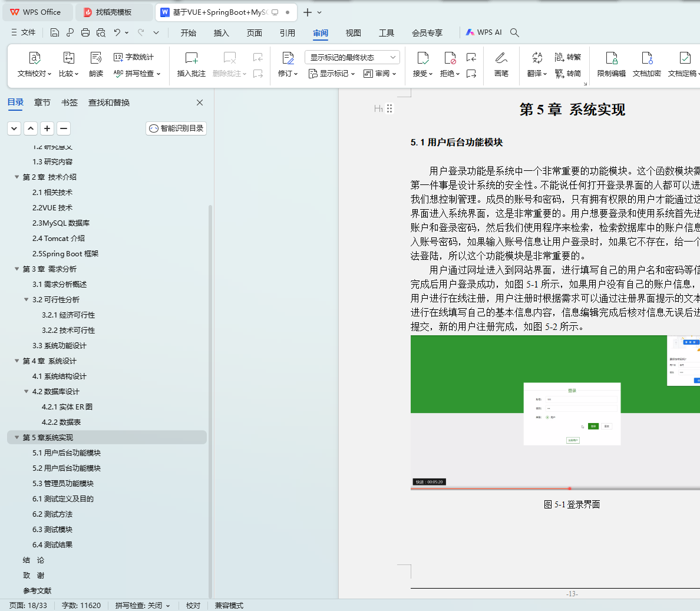700x611 pixels.
Task: Open the 显示标记的最终状态 dropdown
Action: pos(352,57)
